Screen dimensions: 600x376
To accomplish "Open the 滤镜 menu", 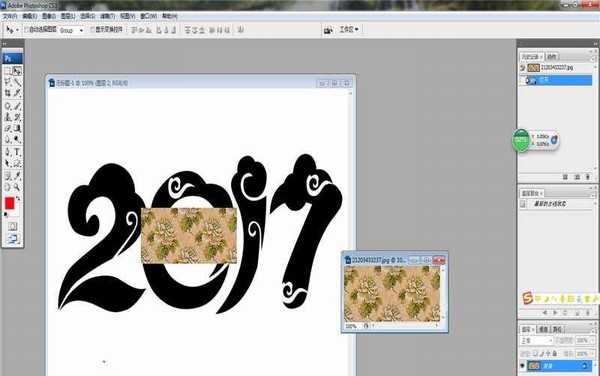I will coord(108,16).
